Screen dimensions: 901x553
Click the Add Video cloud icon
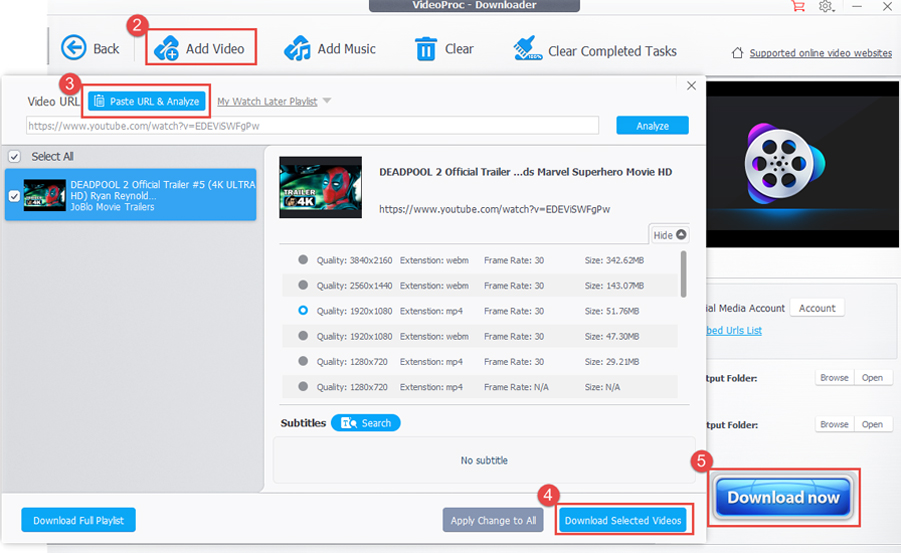[x=167, y=48]
